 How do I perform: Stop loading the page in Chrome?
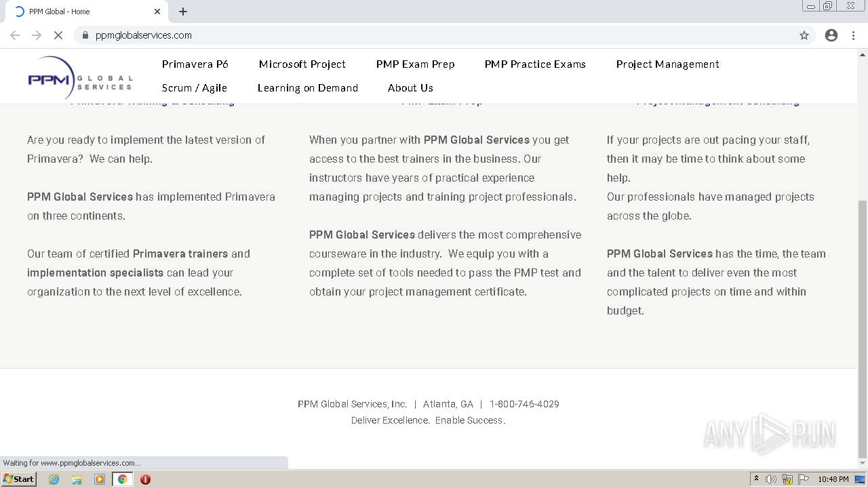(x=58, y=35)
